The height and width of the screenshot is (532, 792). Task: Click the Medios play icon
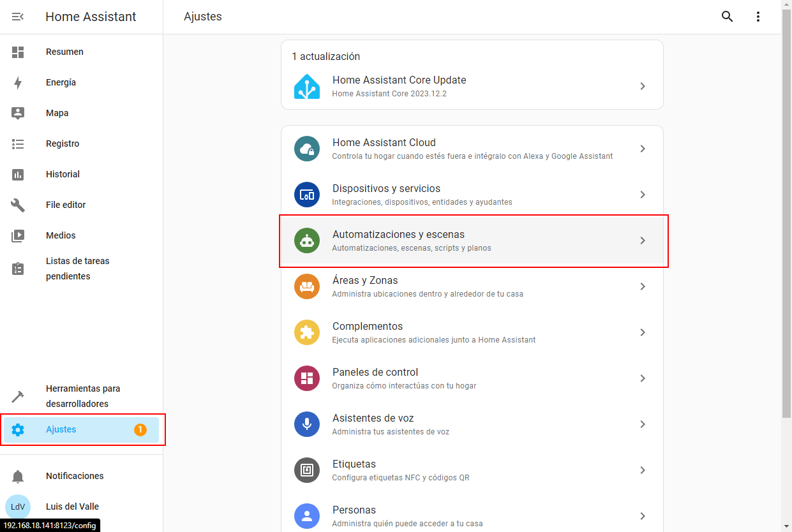18,235
